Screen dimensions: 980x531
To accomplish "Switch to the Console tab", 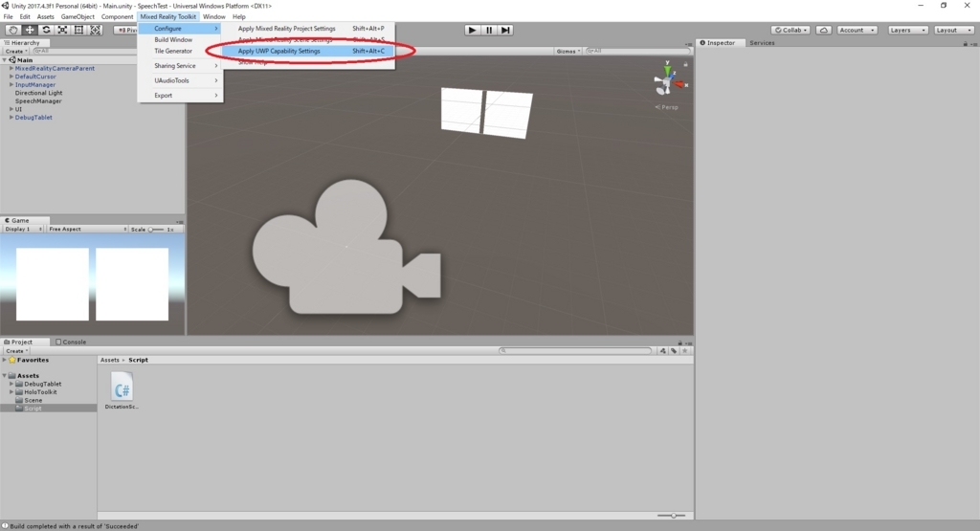I will 71,343.
